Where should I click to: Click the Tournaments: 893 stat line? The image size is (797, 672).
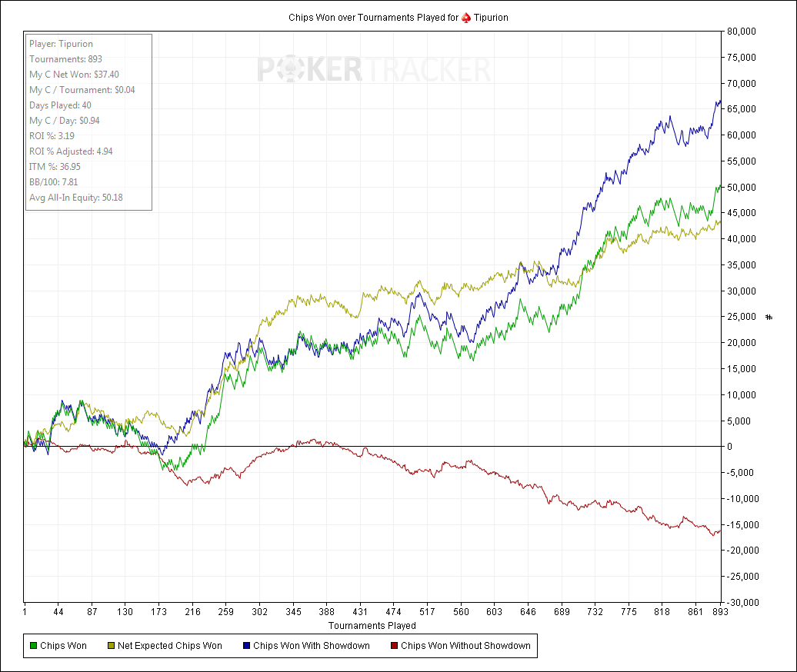(65, 59)
